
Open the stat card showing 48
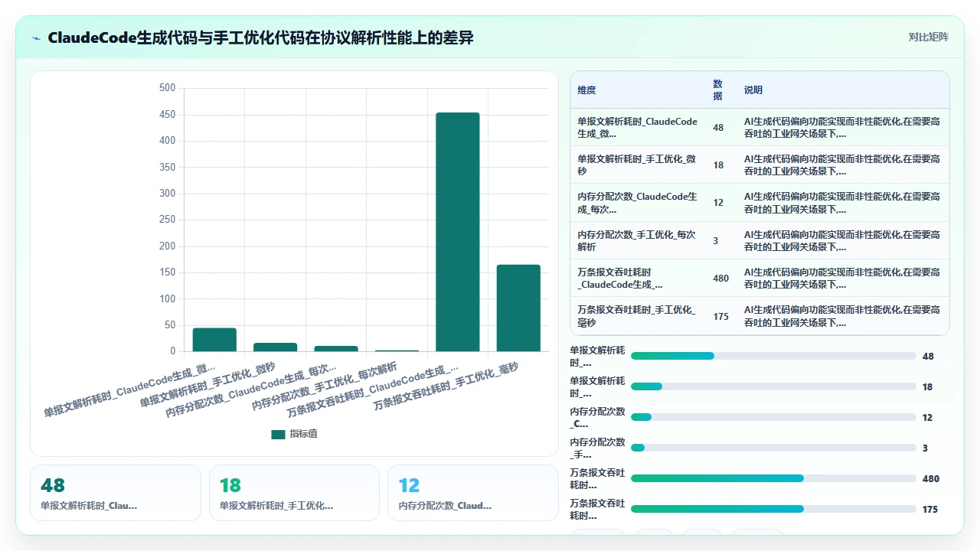point(116,493)
